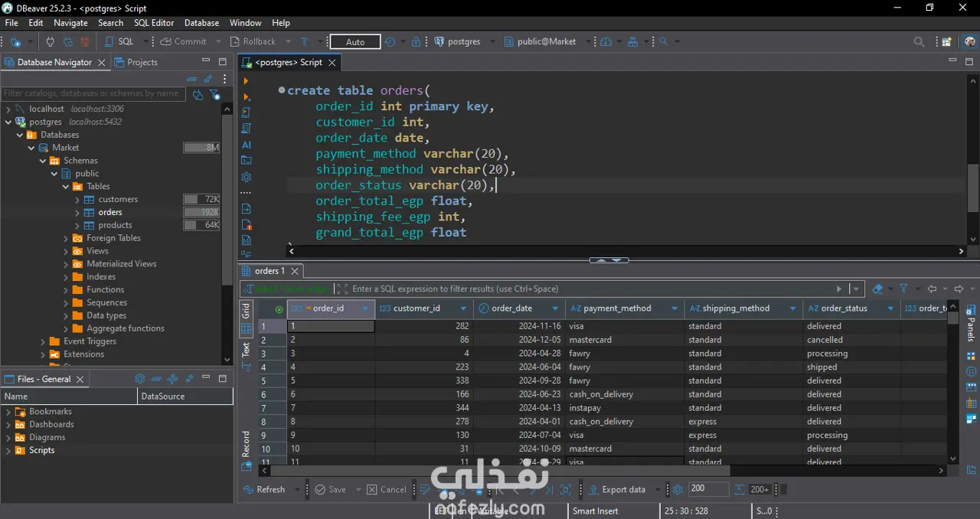Switch to the Projects tab

pyautogui.click(x=136, y=62)
